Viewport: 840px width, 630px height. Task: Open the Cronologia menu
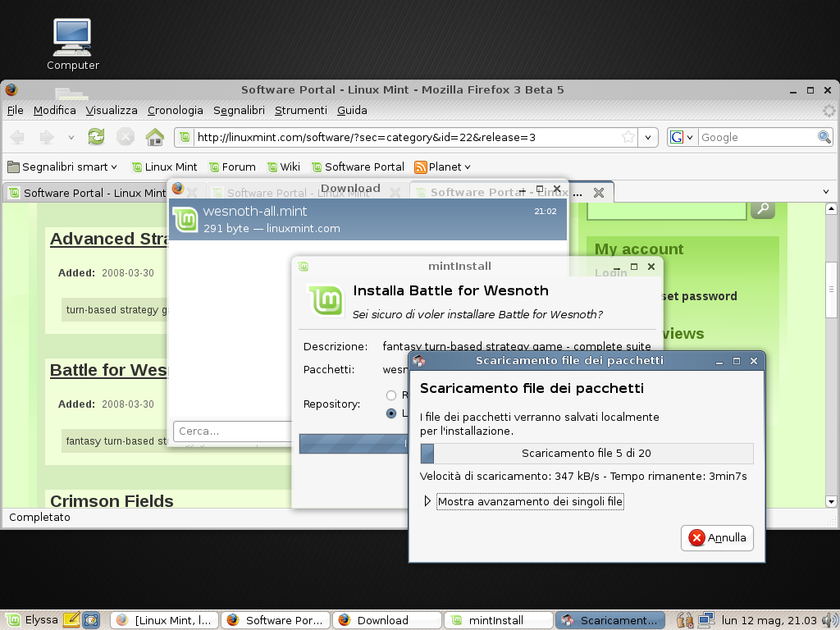pyautogui.click(x=176, y=111)
